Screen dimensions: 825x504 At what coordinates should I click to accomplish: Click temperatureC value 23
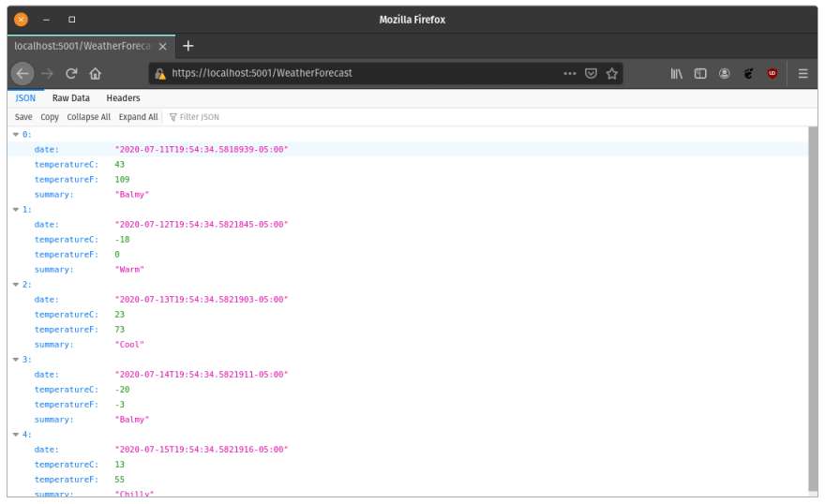click(120, 315)
